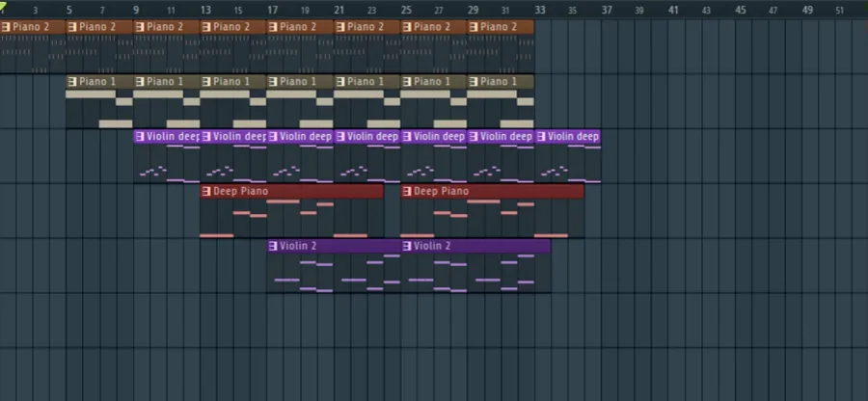
Task: Jump to bar 13 on timeline ruler
Action: click(205, 10)
